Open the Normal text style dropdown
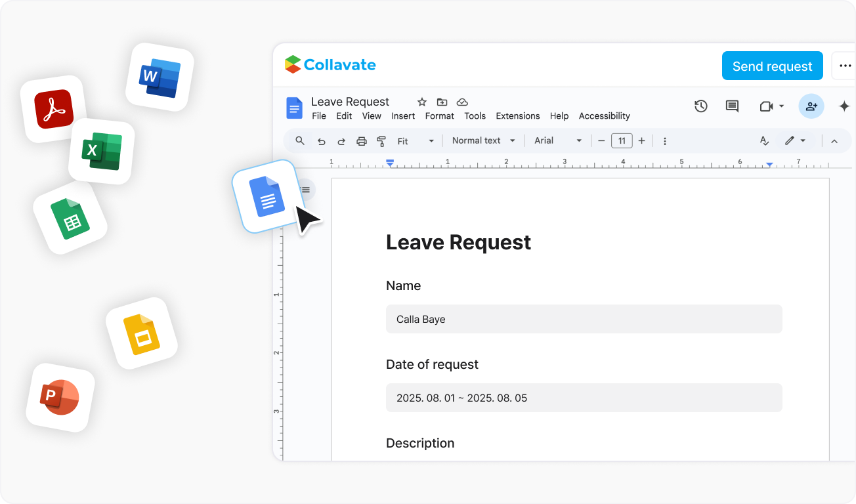Image resolution: width=856 pixels, height=504 pixels. pyautogui.click(x=484, y=141)
